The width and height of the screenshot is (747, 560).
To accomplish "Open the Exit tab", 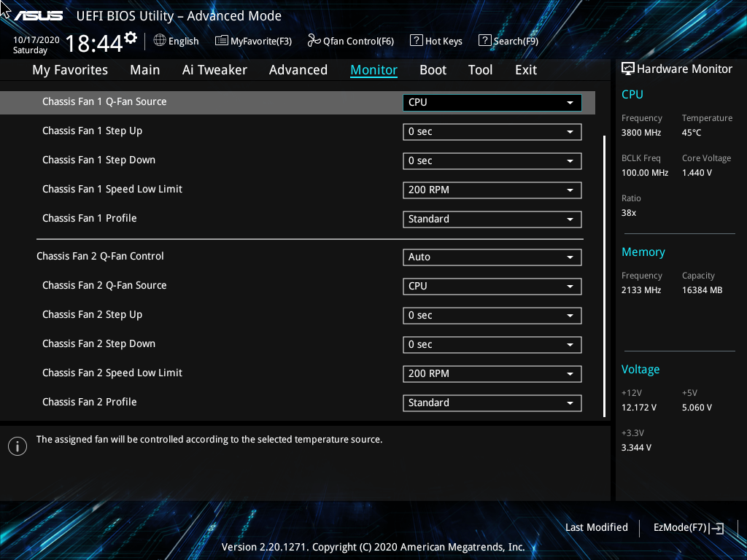I will coord(526,70).
